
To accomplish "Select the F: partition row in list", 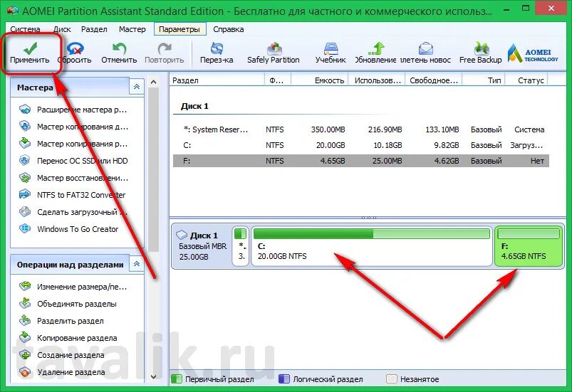I will point(361,161).
